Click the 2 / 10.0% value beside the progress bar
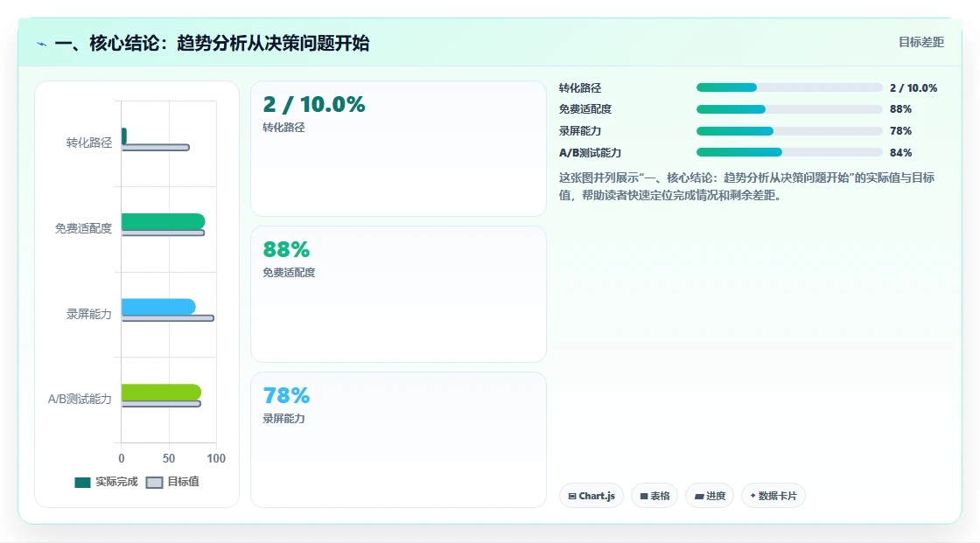 tap(913, 88)
